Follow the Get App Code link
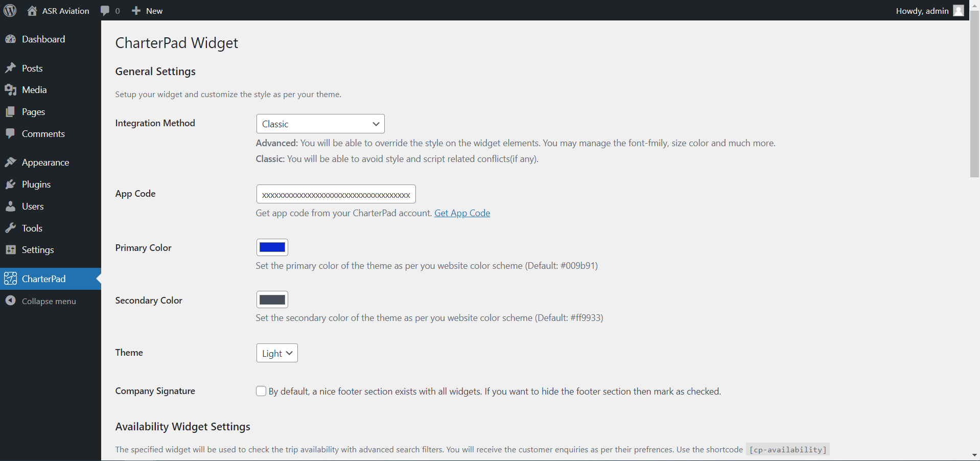 462,213
